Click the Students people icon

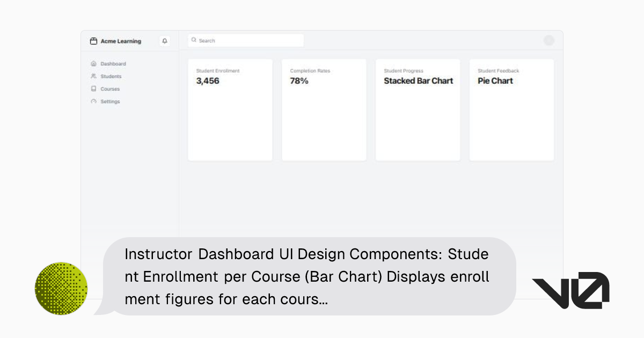click(x=94, y=76)
